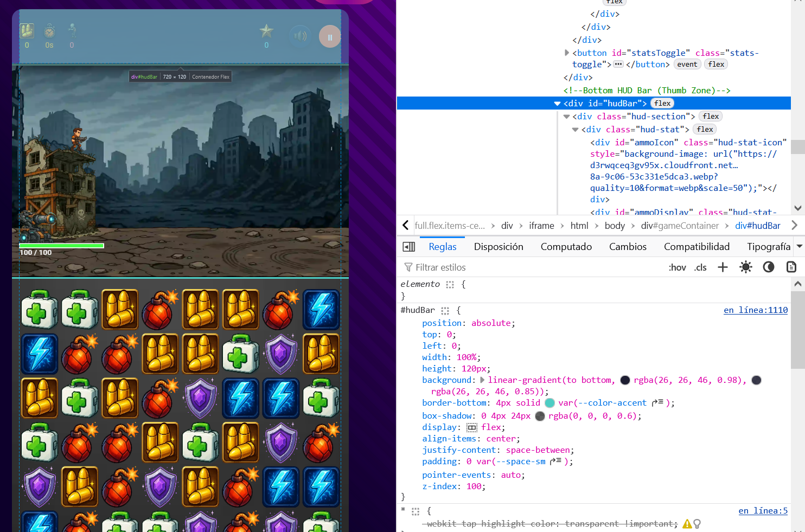Expand the ellipsis badge inside the statsToggle button
This screenshot has height=532, width=805.
[x=618, y=64]
